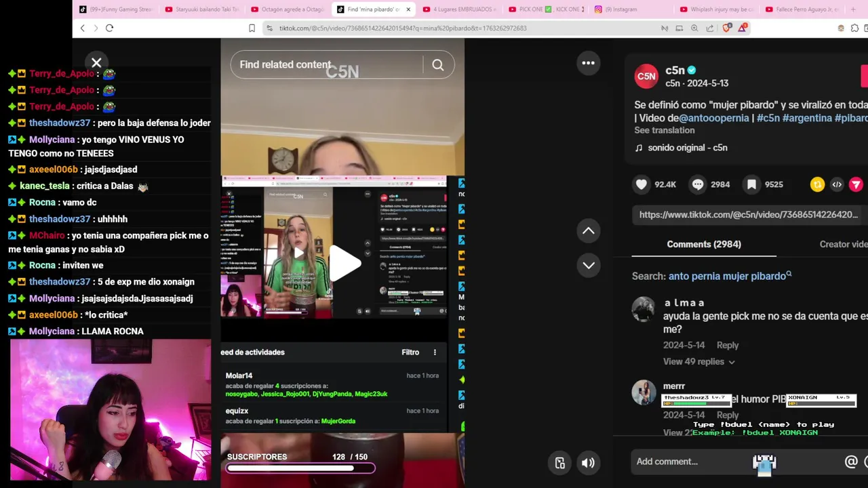The image size is (868, 488).
Task: Switch to the Octagón agrede a Octagón tab
Action: (288, 9)
